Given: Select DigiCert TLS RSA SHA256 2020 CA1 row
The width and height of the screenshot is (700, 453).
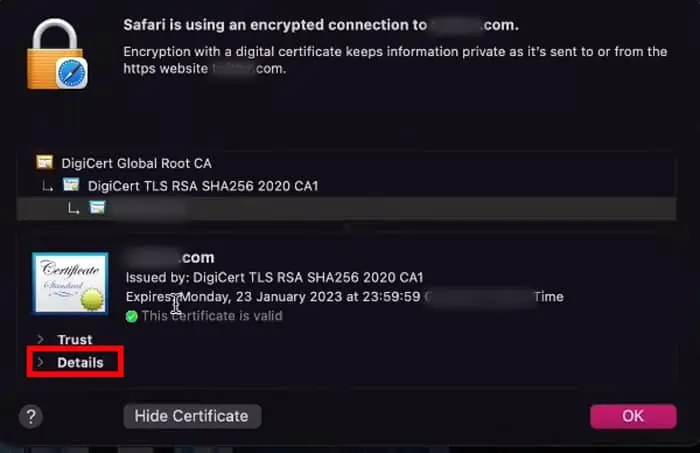Looking at the screenshot, I should pos(203,185).
